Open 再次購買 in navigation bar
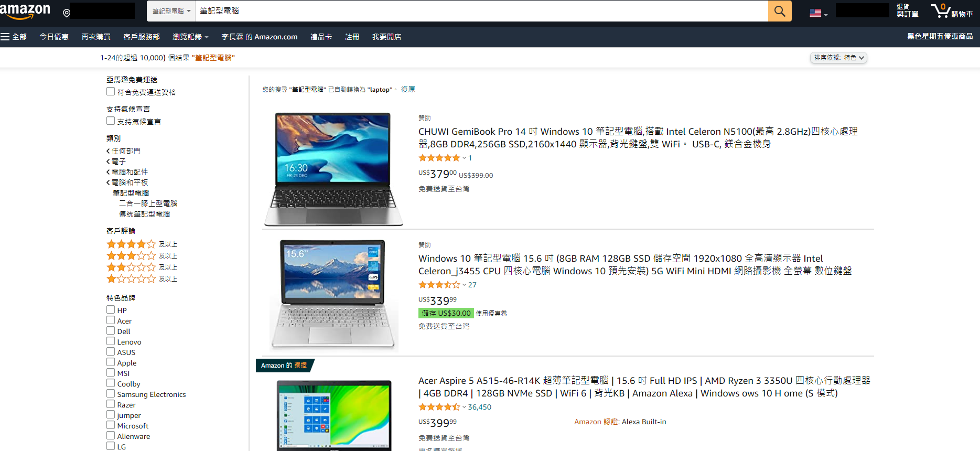This screenshot has width=980, height=451. click(96, 37)
